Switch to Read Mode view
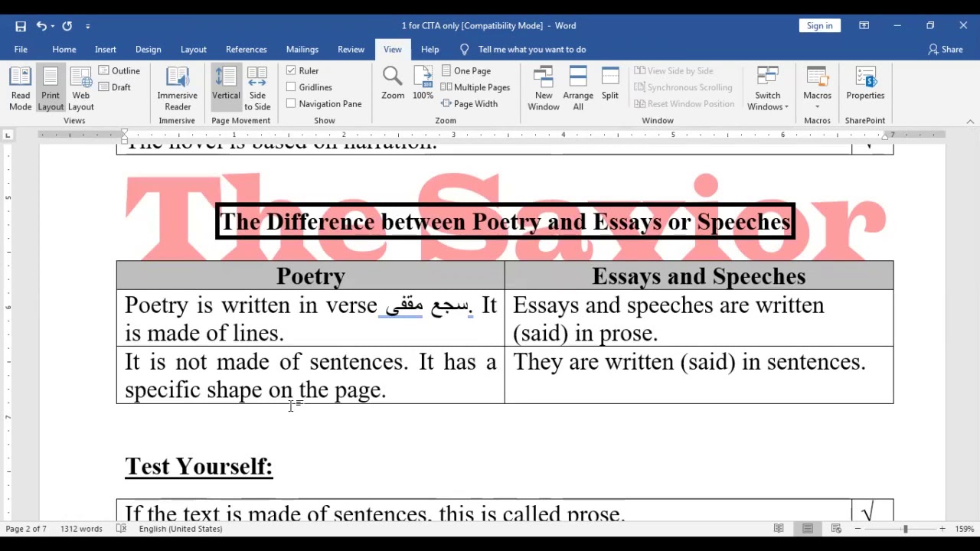This screenshot has width=980, height=551. pyautogui.click(x=21, y=89)
